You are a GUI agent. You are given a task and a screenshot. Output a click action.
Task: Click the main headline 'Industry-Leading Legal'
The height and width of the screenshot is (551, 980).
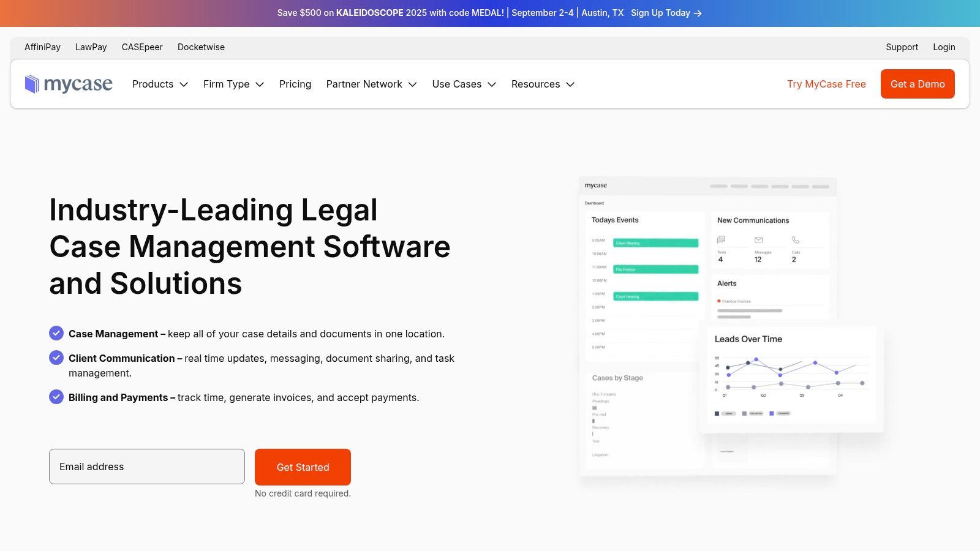pos(213,210)
